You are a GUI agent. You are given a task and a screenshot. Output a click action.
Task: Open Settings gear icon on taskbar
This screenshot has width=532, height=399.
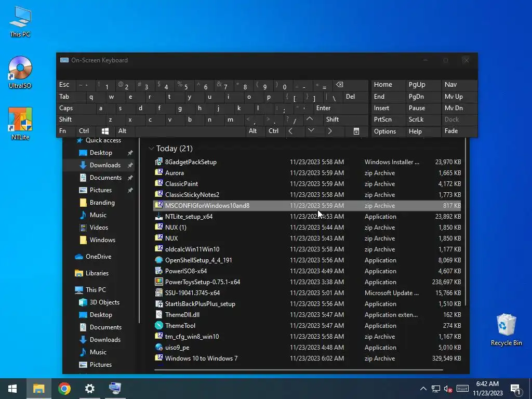click(89, 389)
